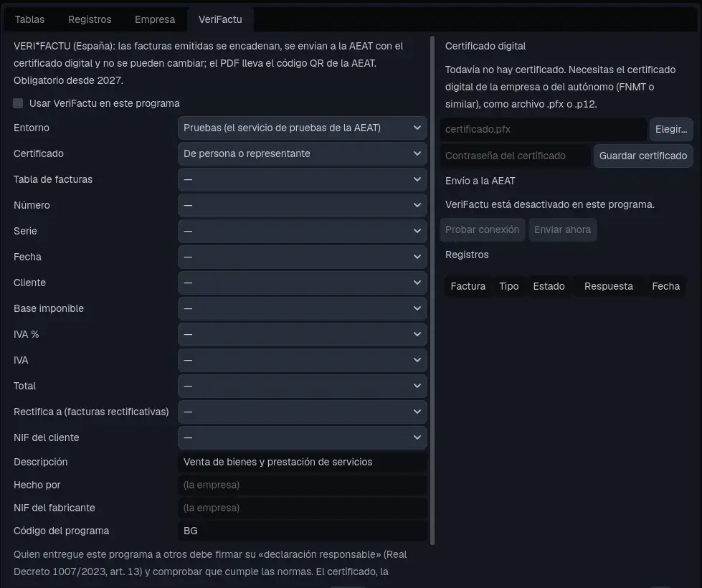702x588 pixels.
Task: Expand the IVA % dropdown
Action: click(x=302, y=335)
